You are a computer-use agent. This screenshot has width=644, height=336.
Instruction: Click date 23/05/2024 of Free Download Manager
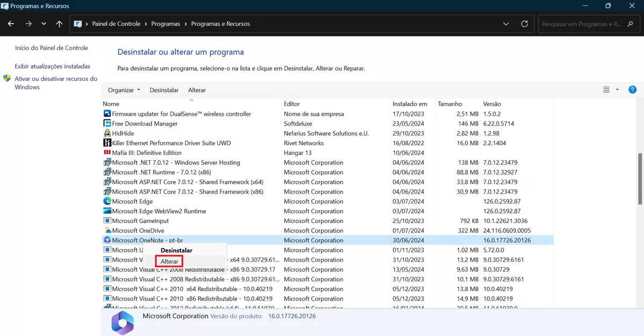pyautogui.click(x=408, y=124)
